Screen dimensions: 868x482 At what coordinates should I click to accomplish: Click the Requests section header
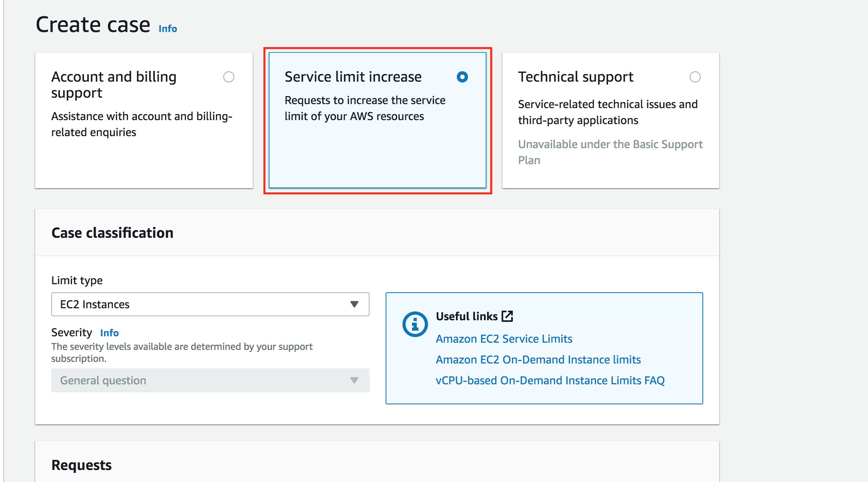[82, 465]
